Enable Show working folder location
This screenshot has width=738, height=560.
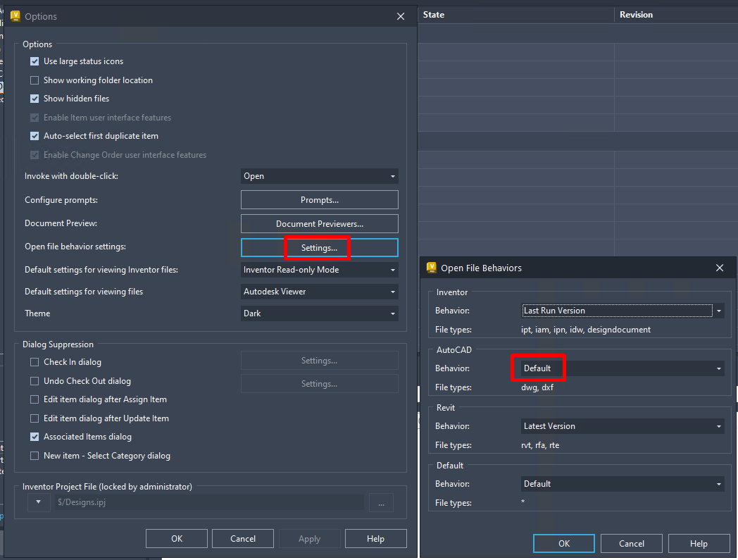35,80
